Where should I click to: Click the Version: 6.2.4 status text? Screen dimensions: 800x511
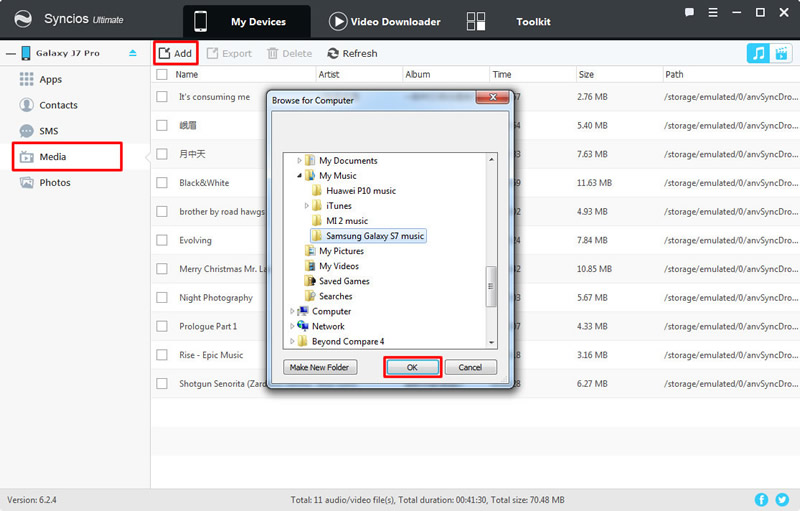coord(32,500)
